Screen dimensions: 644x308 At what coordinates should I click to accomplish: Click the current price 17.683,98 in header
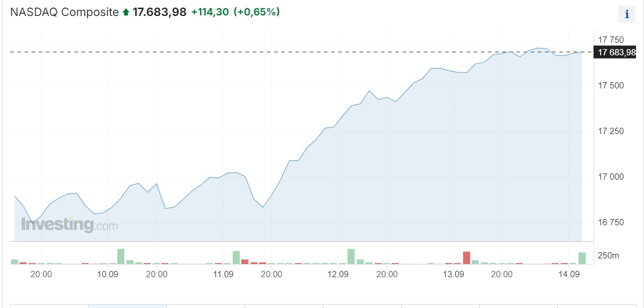pyautogui.click(x=159, y=12)
